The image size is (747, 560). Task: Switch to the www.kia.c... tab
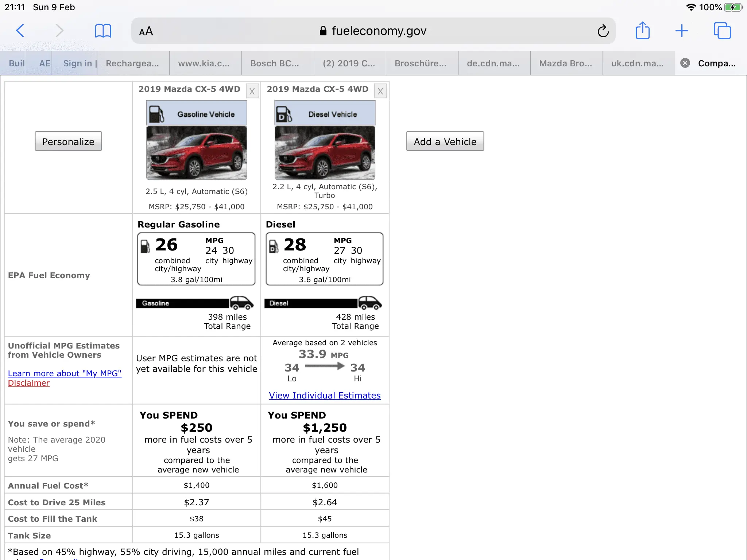click(205, 63)
